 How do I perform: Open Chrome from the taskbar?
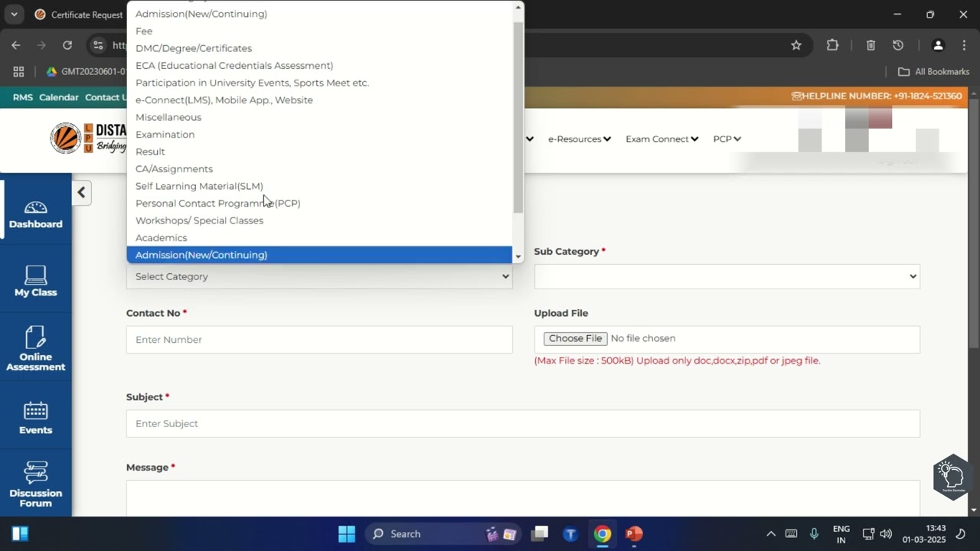coord(603,533)
